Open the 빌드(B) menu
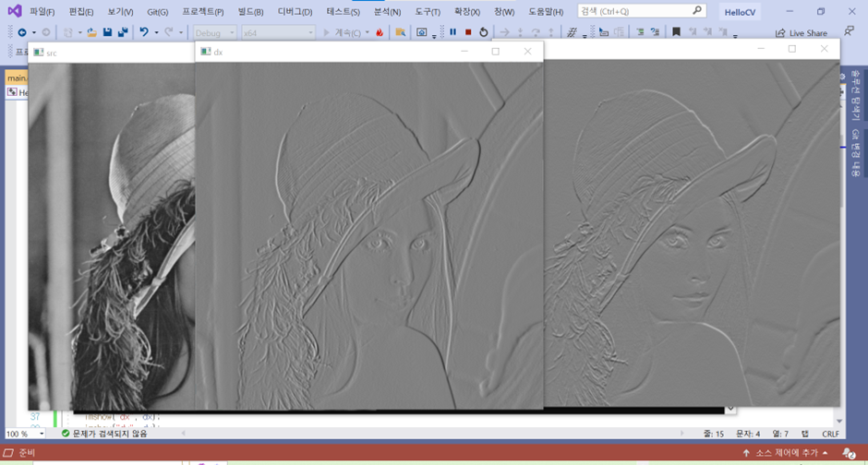 pyautogui.click(x=251, y=12)
